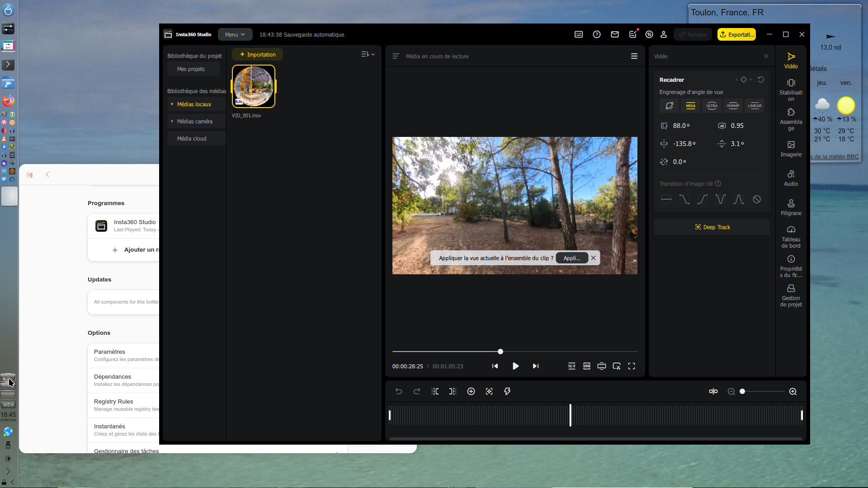Launch Firefox from the dock
The image size is (868, 488).
click(x=8, y=100)
